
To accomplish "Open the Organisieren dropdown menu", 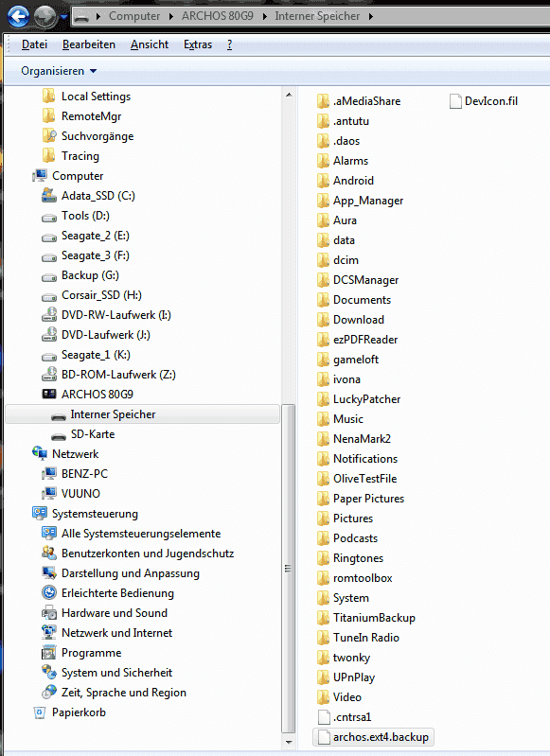I will click(x=59, y=71).
